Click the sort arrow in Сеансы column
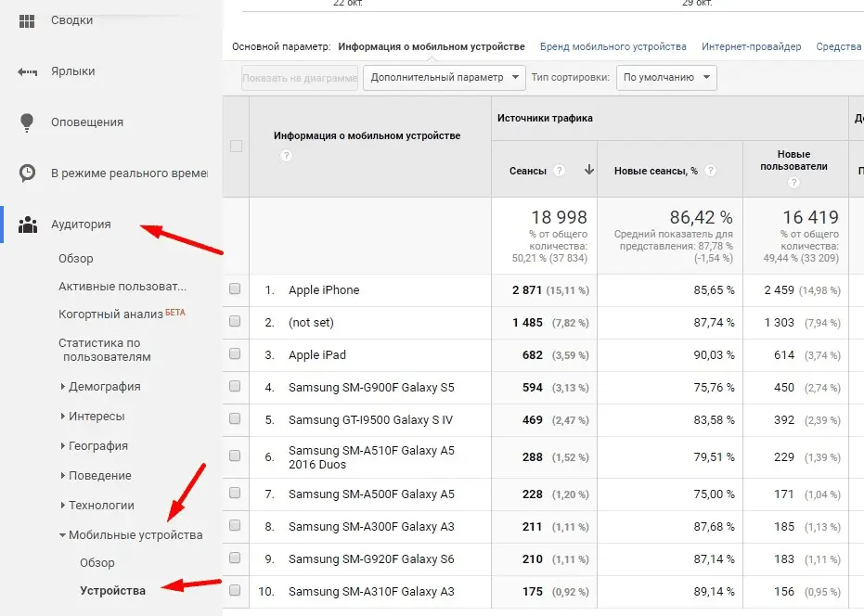Image resolution: width=864 pixels, height=616 pixels. [588, 170]
